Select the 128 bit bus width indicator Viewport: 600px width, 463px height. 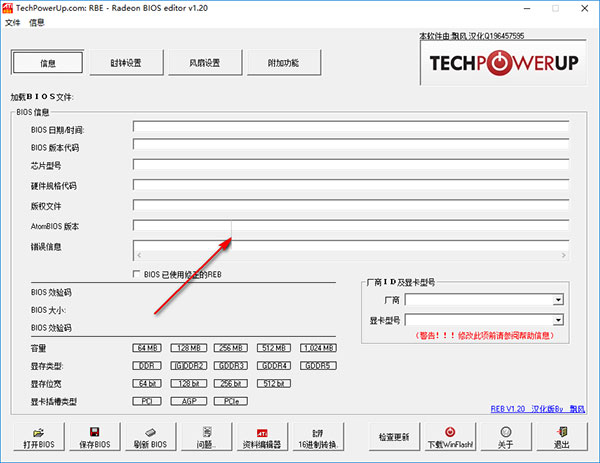[189, 383]
